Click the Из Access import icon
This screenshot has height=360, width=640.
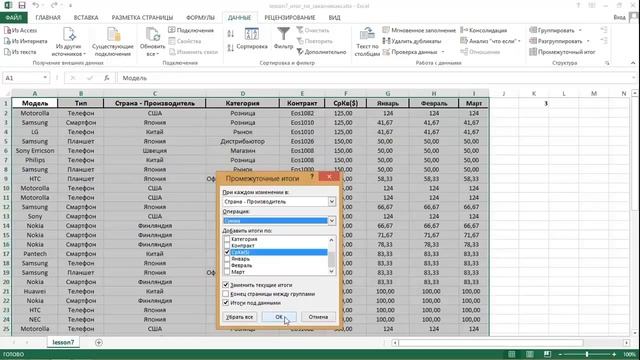tap(7, 31)
